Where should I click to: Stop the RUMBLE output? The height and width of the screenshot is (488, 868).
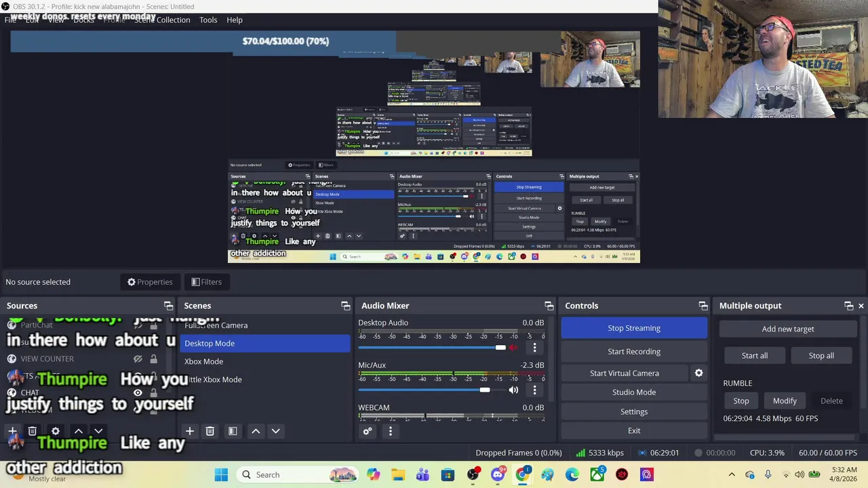click(x=741, y=401)
